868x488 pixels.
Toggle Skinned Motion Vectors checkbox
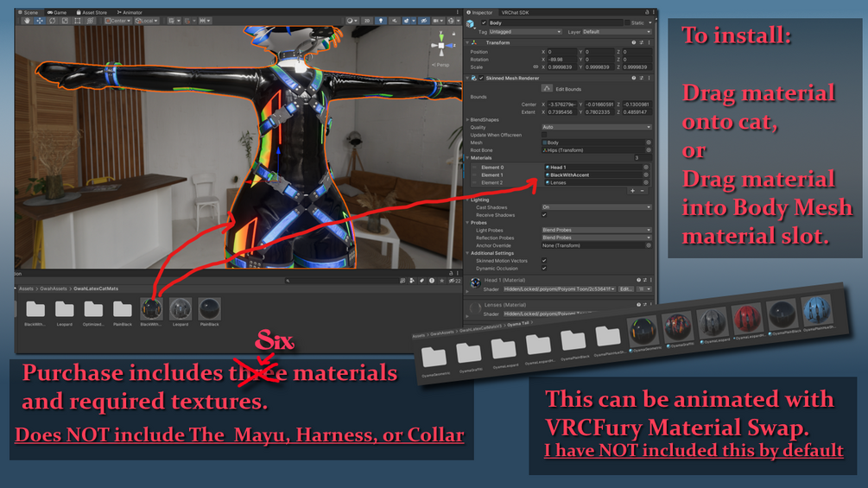click(544, 261)
